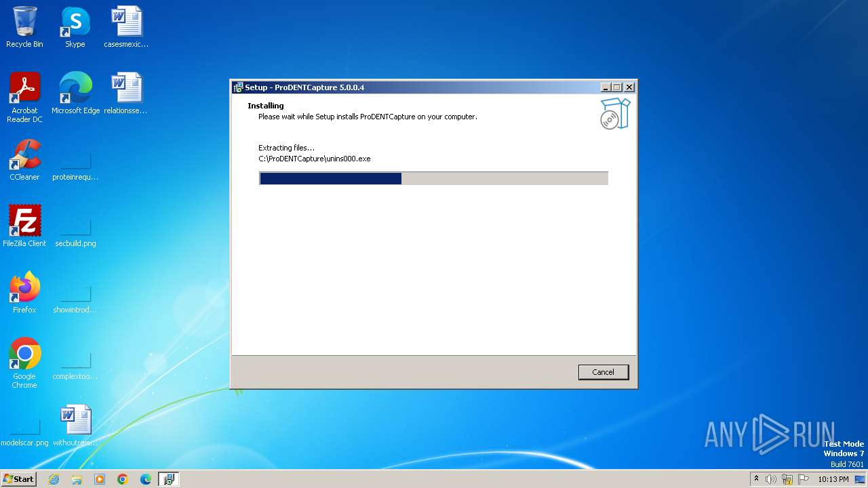
Task: Click the unins000.exe file path text
Action: (315, 159)
